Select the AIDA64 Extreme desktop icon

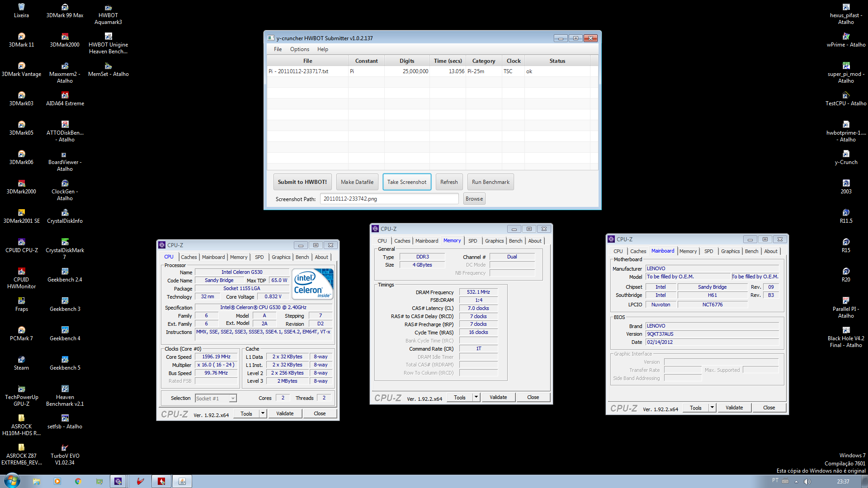[65, 99]
